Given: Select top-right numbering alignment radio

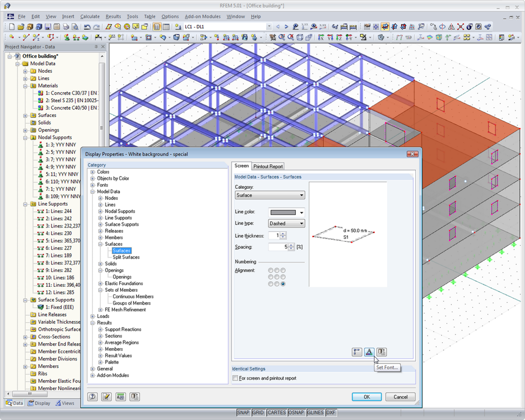Looking at the screenshot, I should click(283, 270).
